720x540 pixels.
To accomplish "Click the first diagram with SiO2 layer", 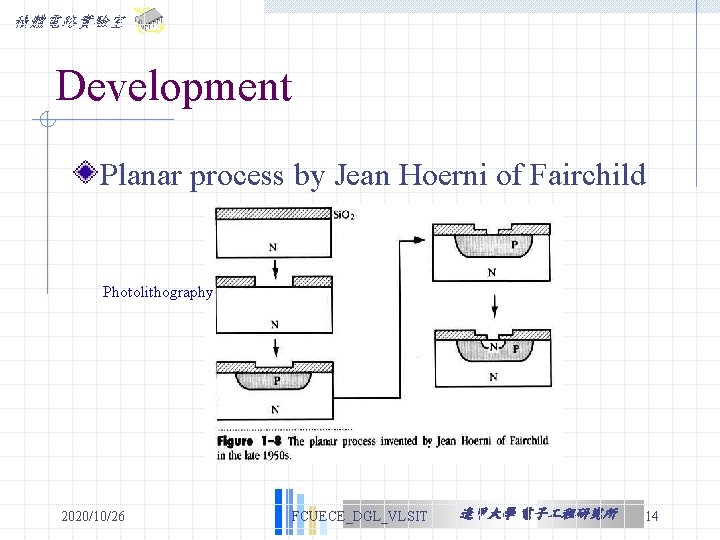I will coord(274,233).
